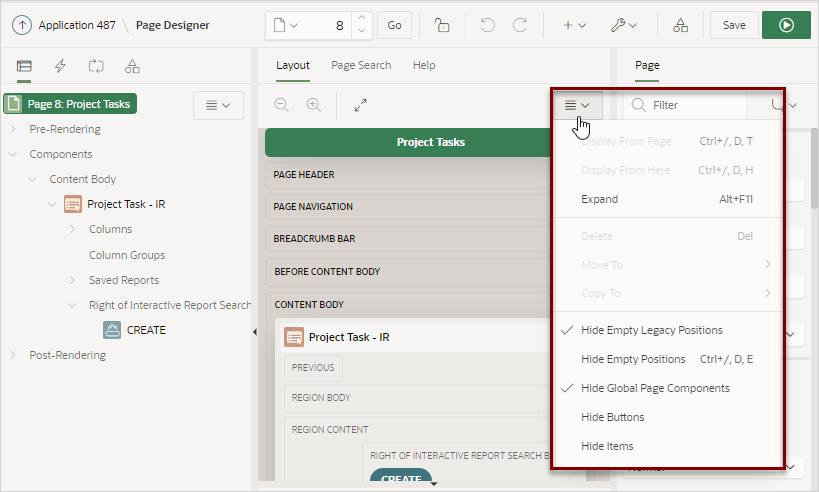Switch to the Layout tab
The height and width of the screenshot is (492, 819).
[x=292, y=65]
